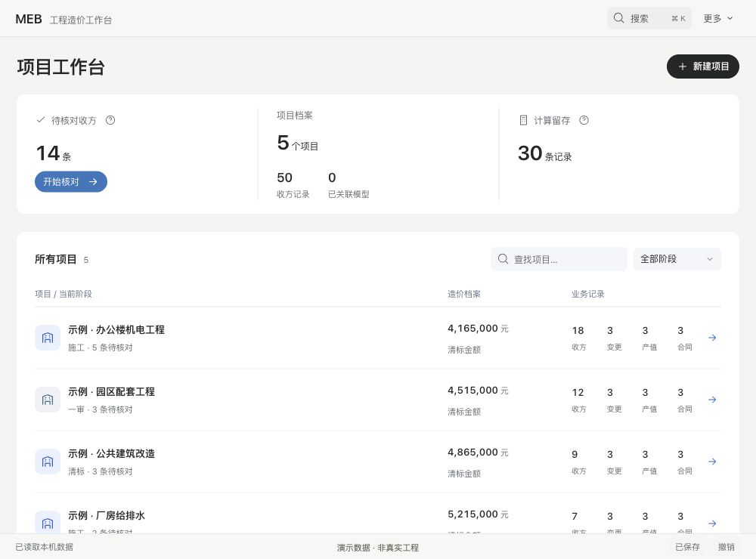Click 已读取本机数据 status text
This screenshot has width=756, height=559.
pos(45,547)
